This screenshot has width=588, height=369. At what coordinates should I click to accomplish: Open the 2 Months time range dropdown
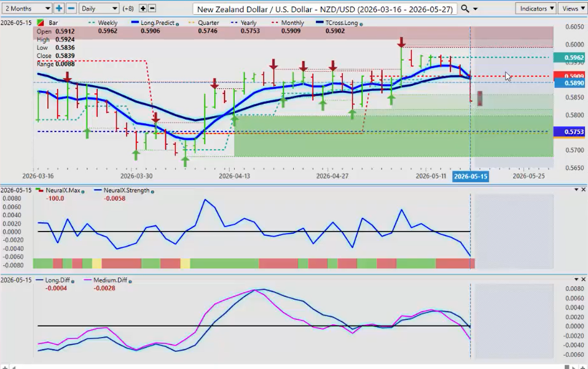click(26, 8)
